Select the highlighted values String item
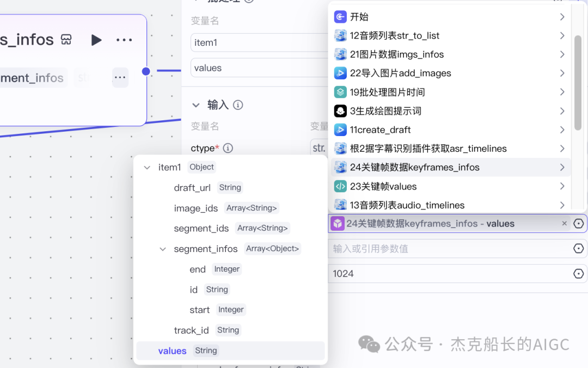 point(230,351)
